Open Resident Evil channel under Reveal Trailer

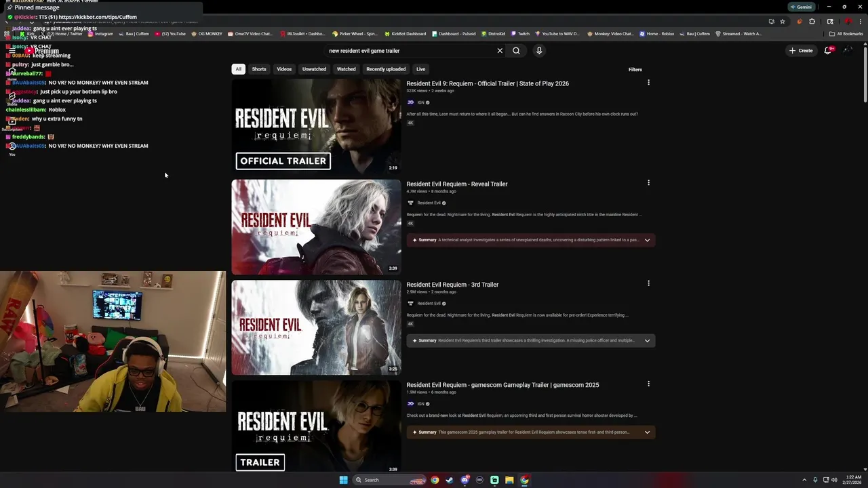coord(429,203)
